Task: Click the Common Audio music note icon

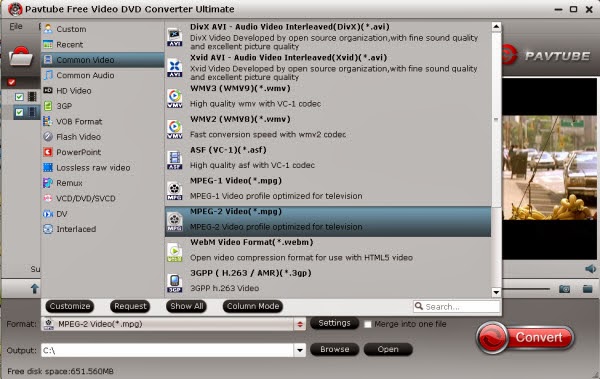Action: tap(48, 75)
